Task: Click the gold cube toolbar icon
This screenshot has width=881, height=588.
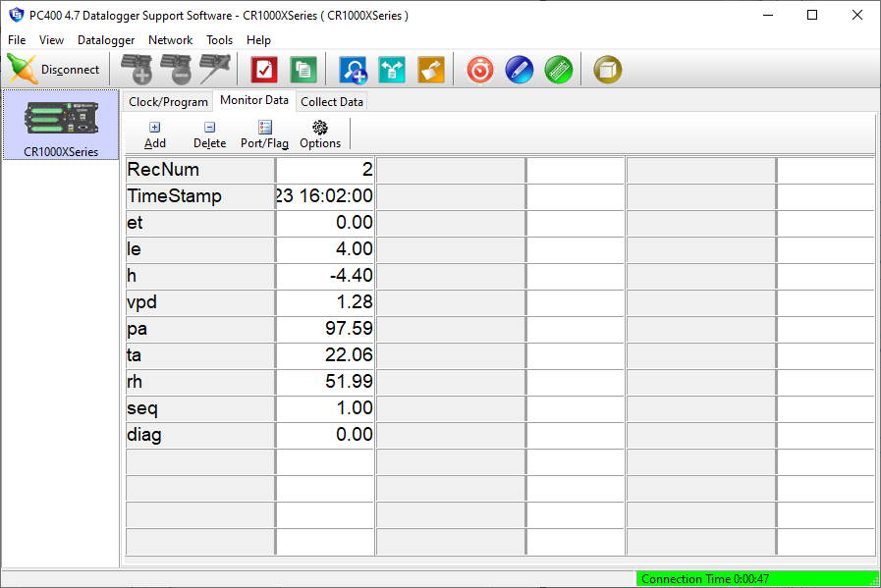Action: tap(608, 70)
